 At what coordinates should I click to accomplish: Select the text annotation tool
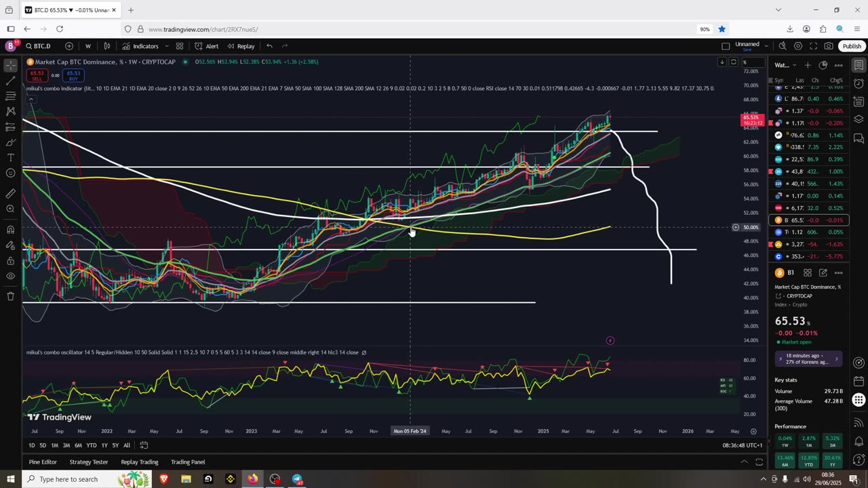(x=10, y=157)
